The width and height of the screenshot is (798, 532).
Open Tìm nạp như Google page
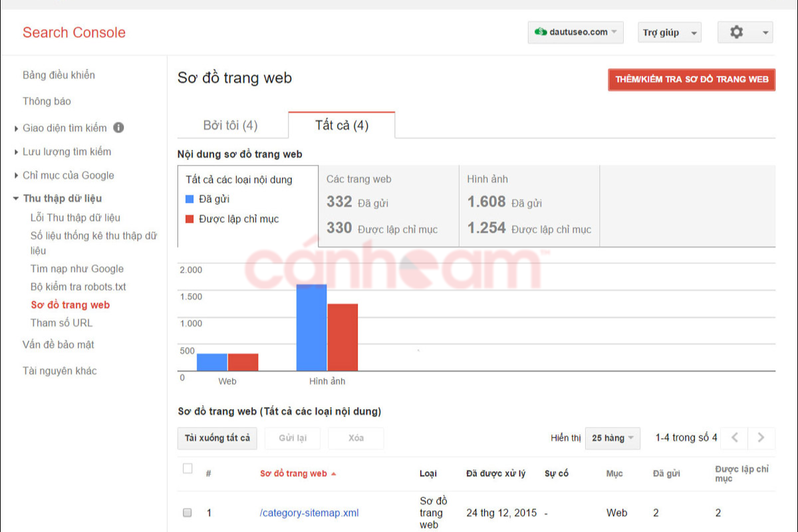(x=77, y=269)
